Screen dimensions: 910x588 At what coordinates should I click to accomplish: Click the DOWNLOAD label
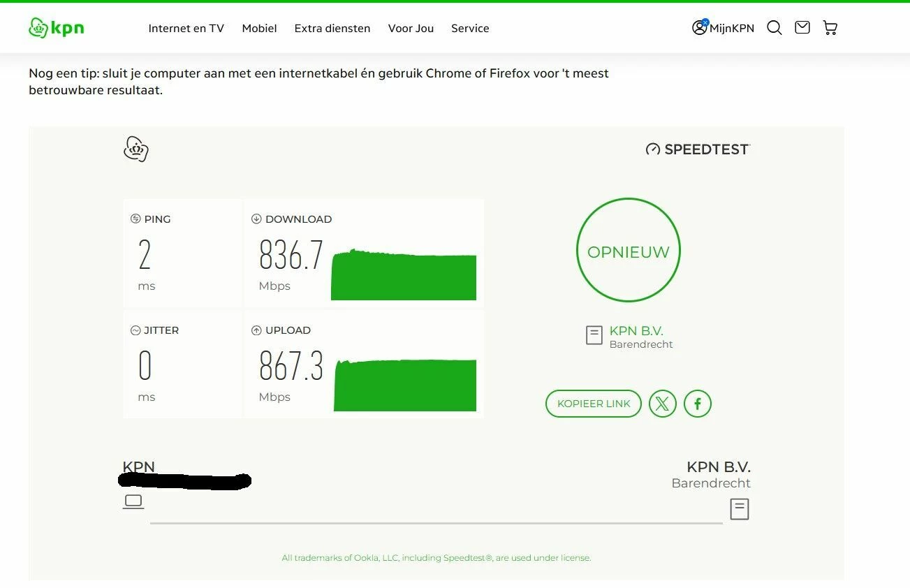pos(299,219)
